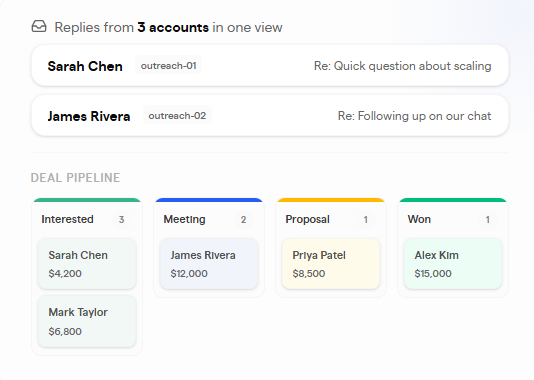Screen dimensions: 534x380
Task: Click the Proposal count badge 1
Action: [x=365, y=220]
